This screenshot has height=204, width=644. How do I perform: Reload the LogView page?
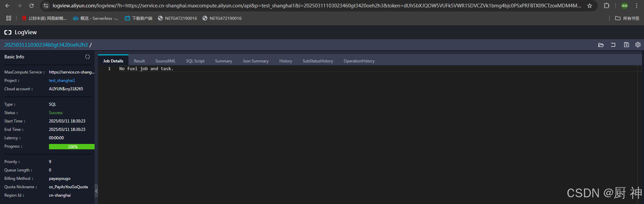(32, 6)
